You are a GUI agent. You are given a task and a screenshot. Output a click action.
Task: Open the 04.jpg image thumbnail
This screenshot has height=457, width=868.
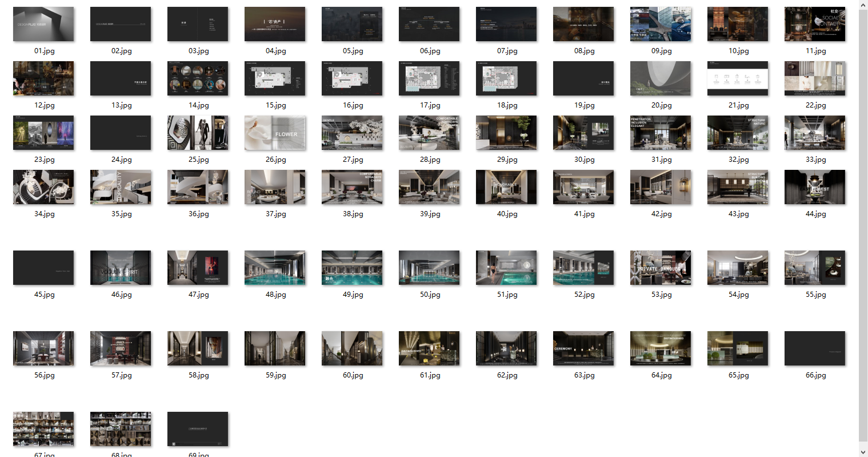pos(275,24)
